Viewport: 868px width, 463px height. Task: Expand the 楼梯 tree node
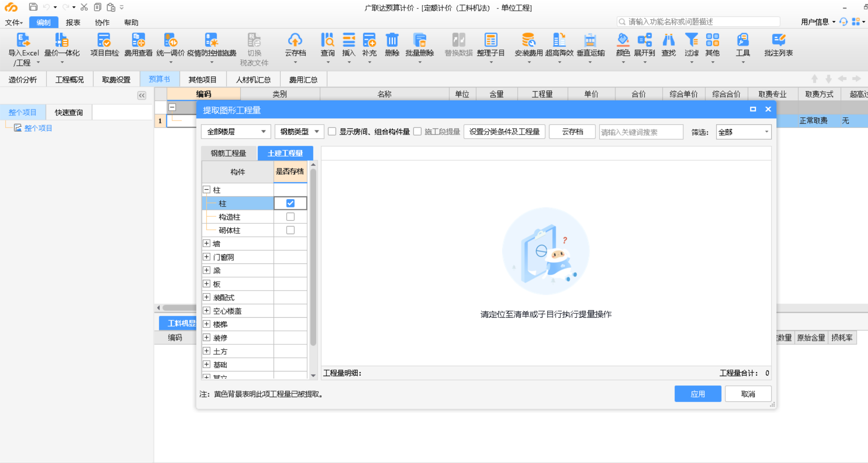pyautogui.click(x=206, y=324)
